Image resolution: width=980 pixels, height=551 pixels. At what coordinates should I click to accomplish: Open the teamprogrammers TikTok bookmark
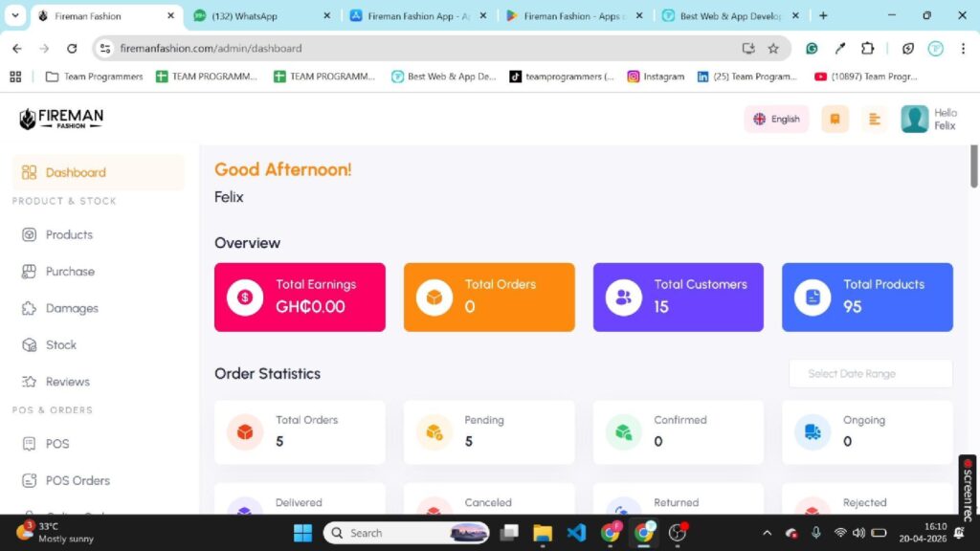[562, 77]
